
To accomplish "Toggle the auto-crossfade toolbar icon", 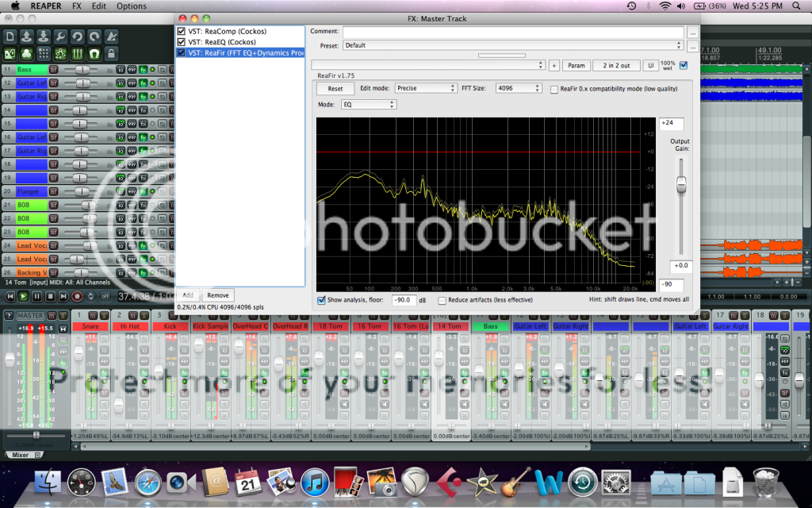I will click(10, 53).
